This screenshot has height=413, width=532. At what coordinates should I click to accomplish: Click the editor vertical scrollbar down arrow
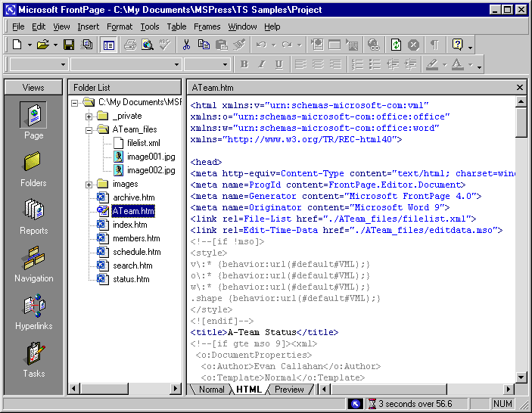(x=521, y=377)
